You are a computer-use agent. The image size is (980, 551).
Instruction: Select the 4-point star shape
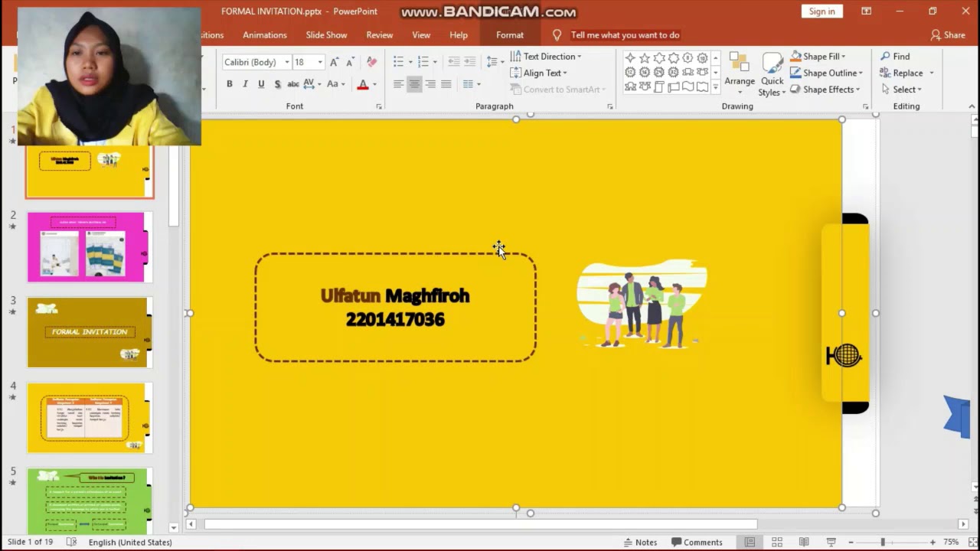coord(630,58)
